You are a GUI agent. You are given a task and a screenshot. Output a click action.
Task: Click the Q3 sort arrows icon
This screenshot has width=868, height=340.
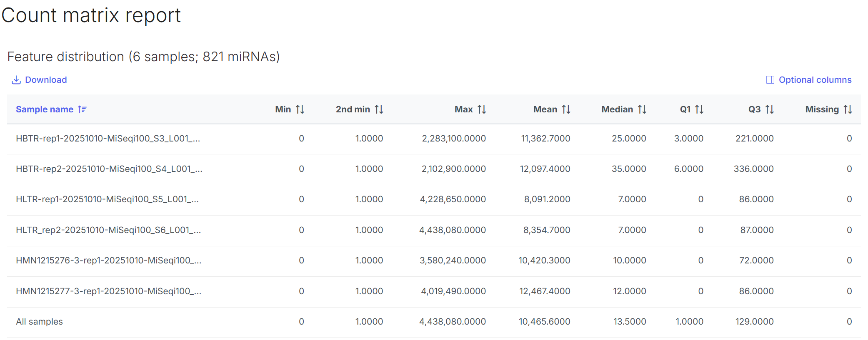point(770,109)
